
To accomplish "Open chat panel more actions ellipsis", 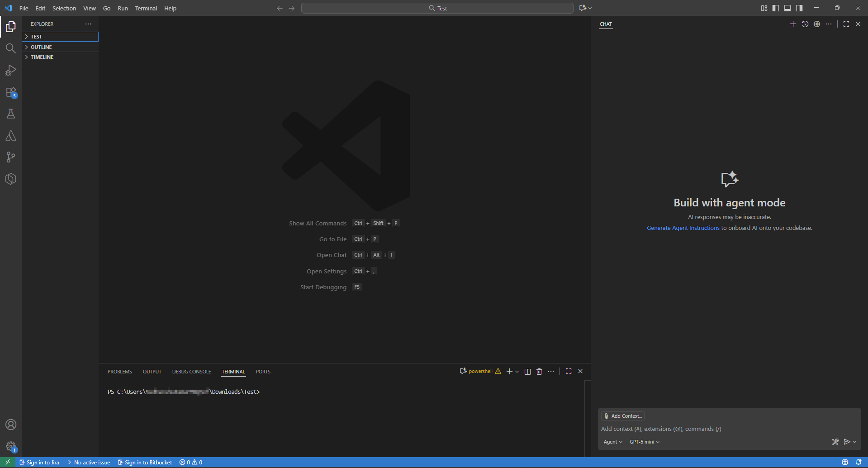I will click(829, 24).
